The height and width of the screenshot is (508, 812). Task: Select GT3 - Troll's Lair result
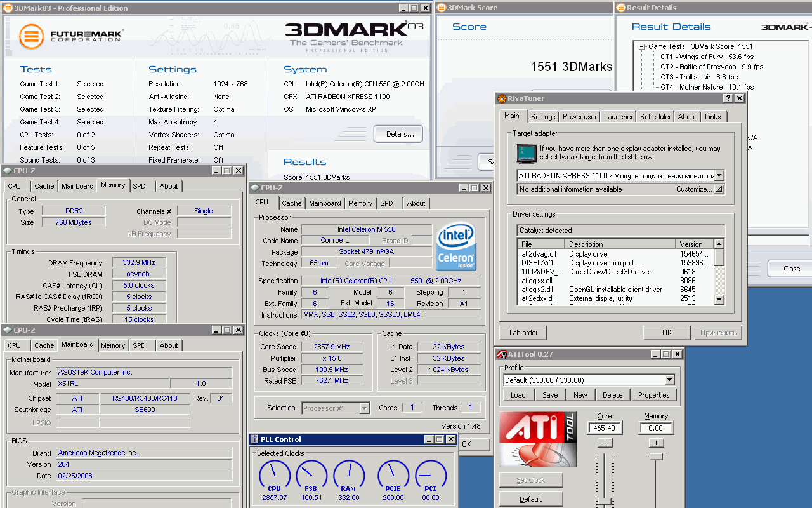698,77
